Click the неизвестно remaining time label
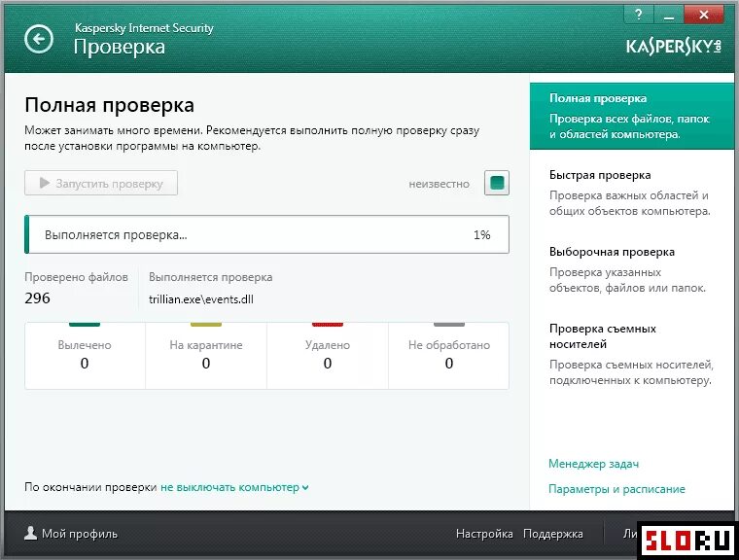 pyautogui.click(x=439, y=184)
